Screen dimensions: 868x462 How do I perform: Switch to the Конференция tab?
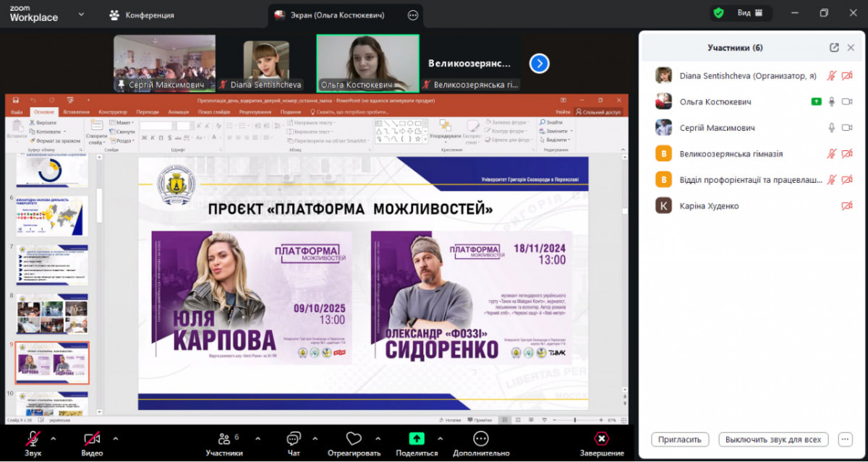tap(142, 14)
